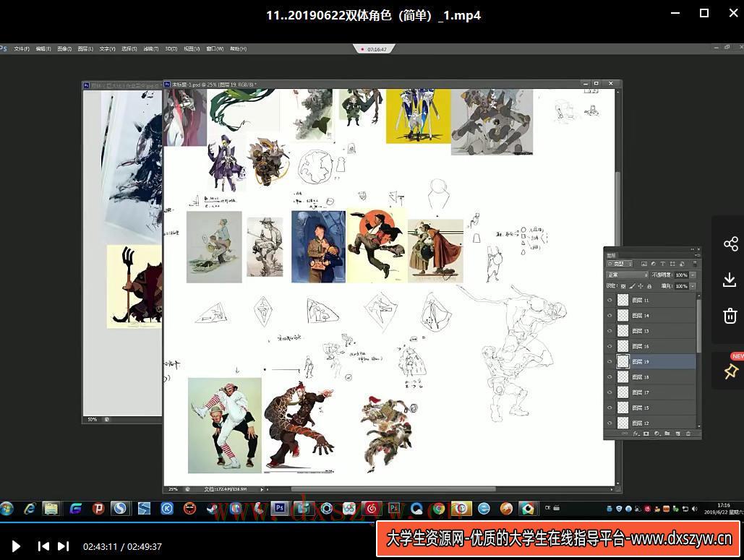Click the pixel layer filter icon in Layers panel
The image size is (744, 560).
[644, 264]
